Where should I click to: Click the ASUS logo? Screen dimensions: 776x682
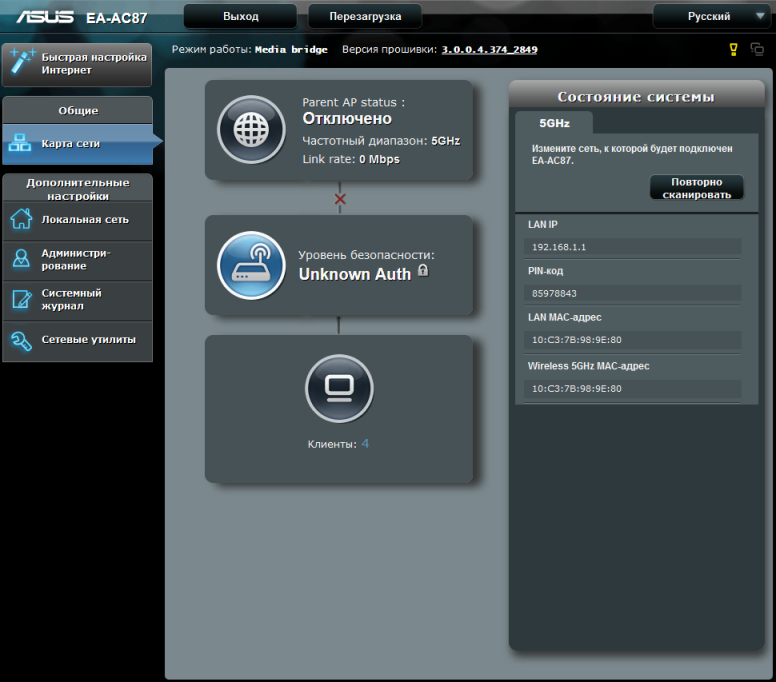click(x=45, y=17)
